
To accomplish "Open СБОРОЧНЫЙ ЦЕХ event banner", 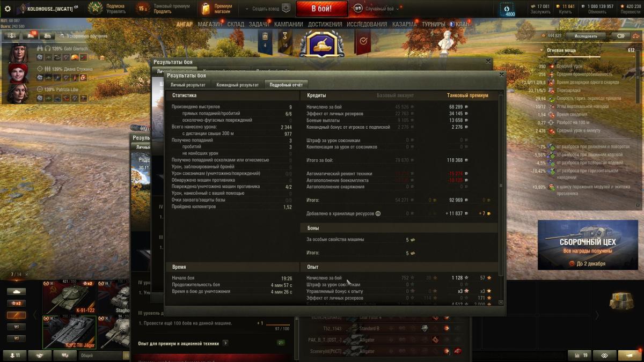I will click(587, 245).
